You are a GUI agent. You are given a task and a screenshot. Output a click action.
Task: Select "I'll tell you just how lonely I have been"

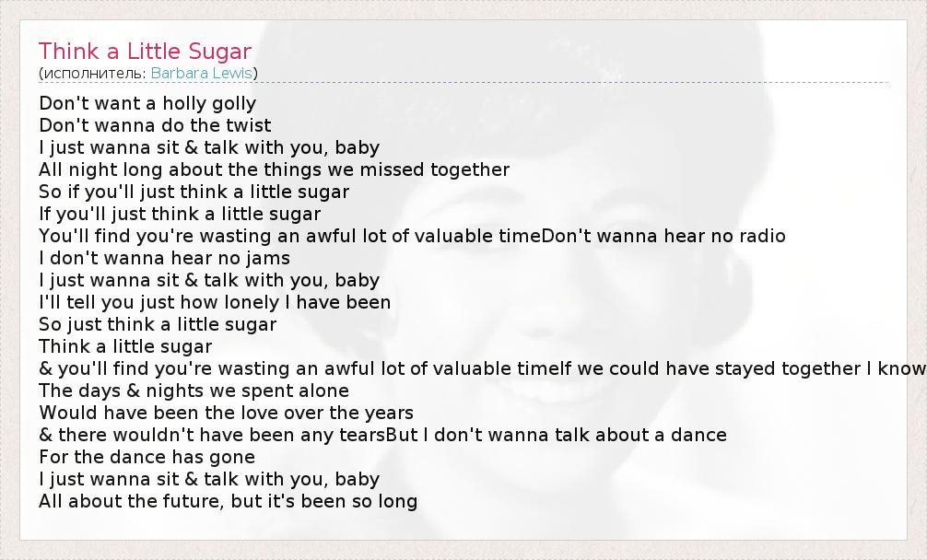[x=215, y=302]
